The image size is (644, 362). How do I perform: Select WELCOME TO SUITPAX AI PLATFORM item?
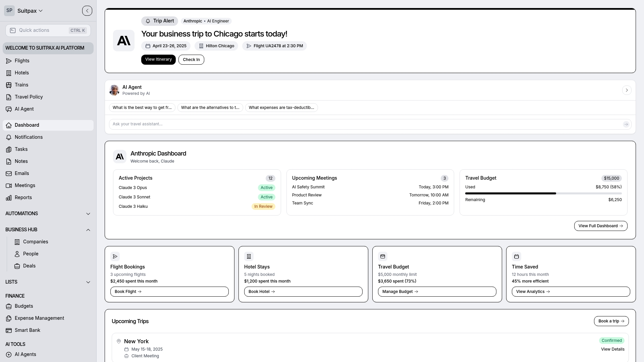[x=48, y=48]
